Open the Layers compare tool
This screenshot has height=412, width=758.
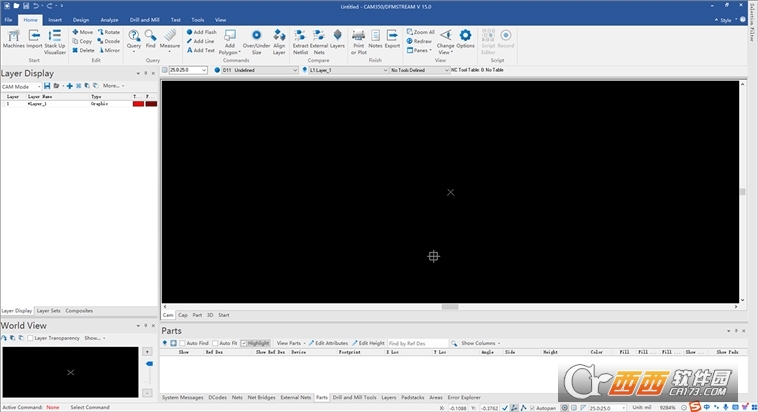tap(337, 39)
